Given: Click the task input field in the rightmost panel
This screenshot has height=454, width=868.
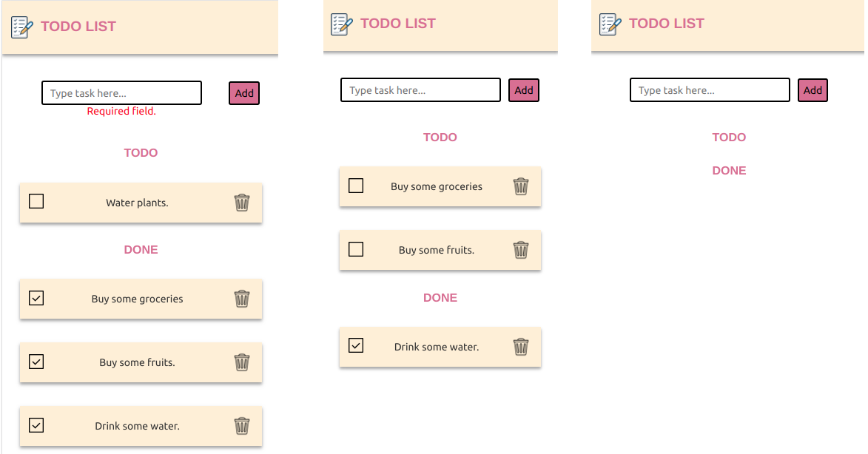Looking at the screenshot, I should [709, 89].
